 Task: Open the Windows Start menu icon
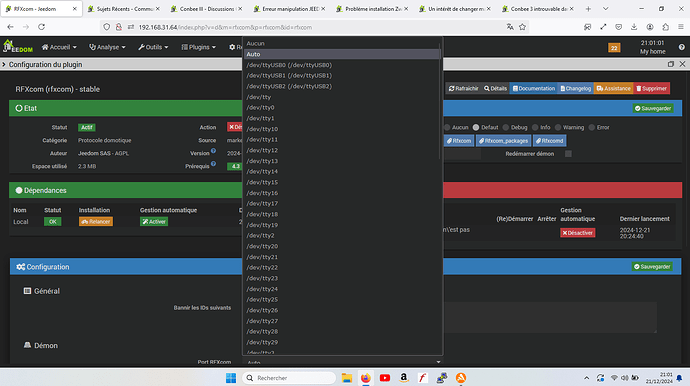click(x=231, y=378)
